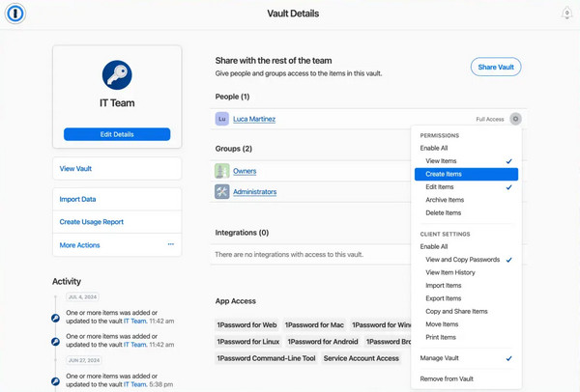Open the notifications bell icon
This screenshot has width=580, height=392.
(x=566, y=14)
